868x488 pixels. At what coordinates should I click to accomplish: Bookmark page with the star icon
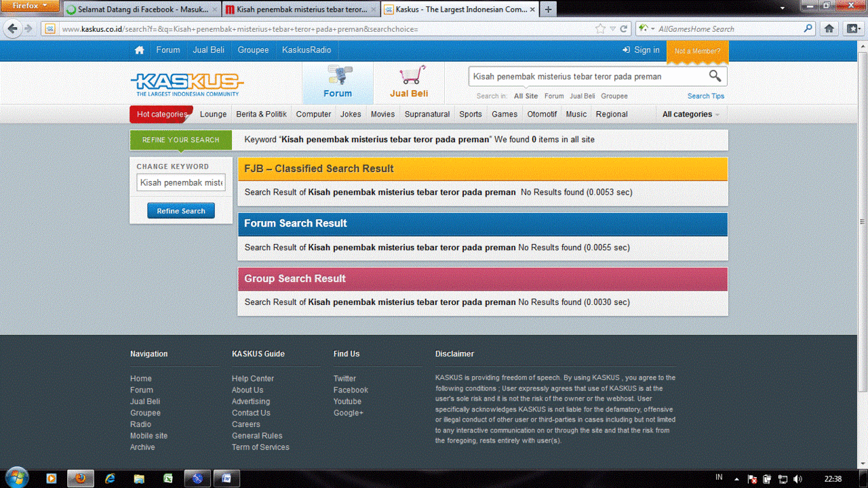point(600,28)
